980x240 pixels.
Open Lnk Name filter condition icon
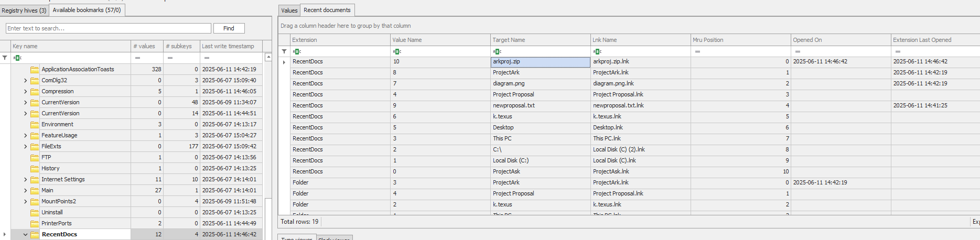pyautogui.click(x=597, y=51)
